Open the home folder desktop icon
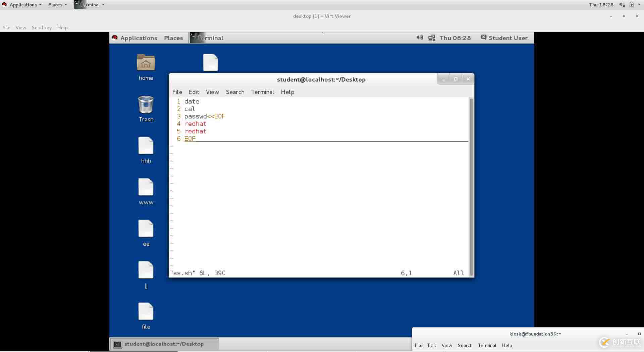Screen dimensions: 644x352 click(146, 64)
